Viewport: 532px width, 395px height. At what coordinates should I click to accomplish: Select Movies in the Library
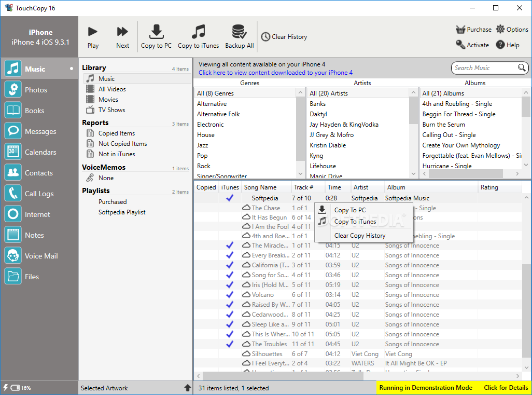137,100
